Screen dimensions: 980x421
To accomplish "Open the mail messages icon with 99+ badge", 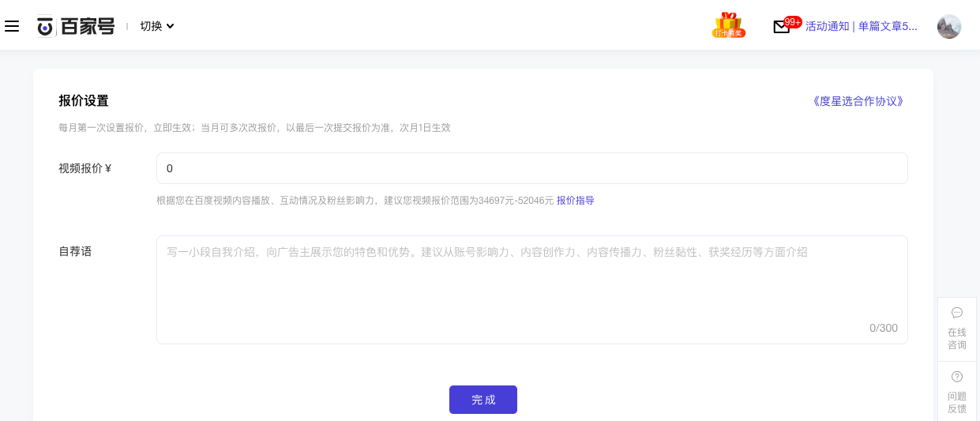I will tap(787, 25).
